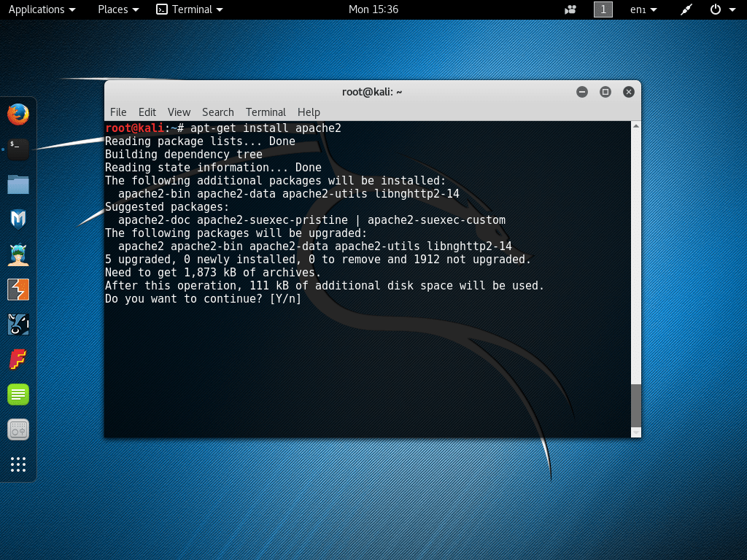This screenshot has height=560, width=747.
Task: Open the Help menu of the terminal
Action: (x=309, y=112)
